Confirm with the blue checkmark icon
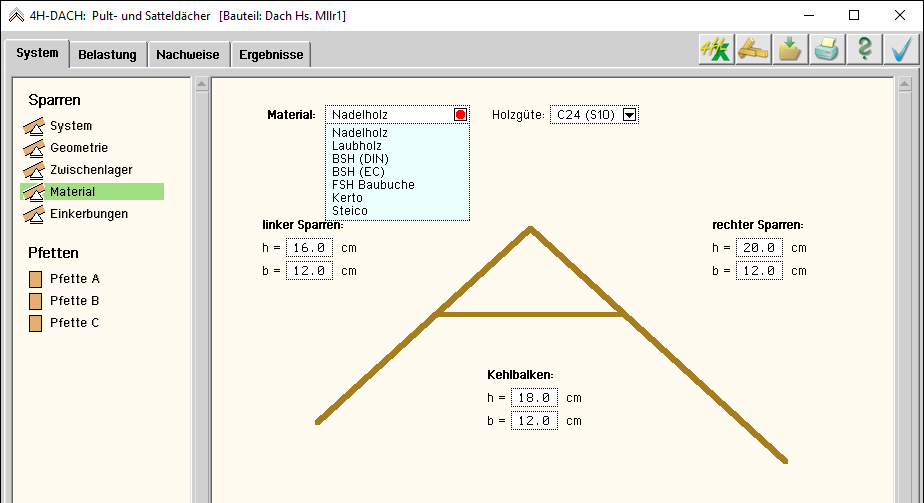Screen dimensions: 924x503 coord(901,50)
